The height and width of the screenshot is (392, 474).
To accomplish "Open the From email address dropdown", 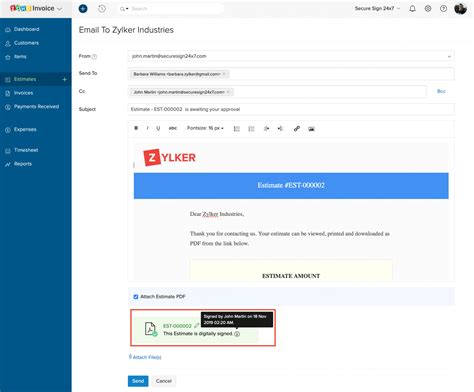I will click(449, 57).
